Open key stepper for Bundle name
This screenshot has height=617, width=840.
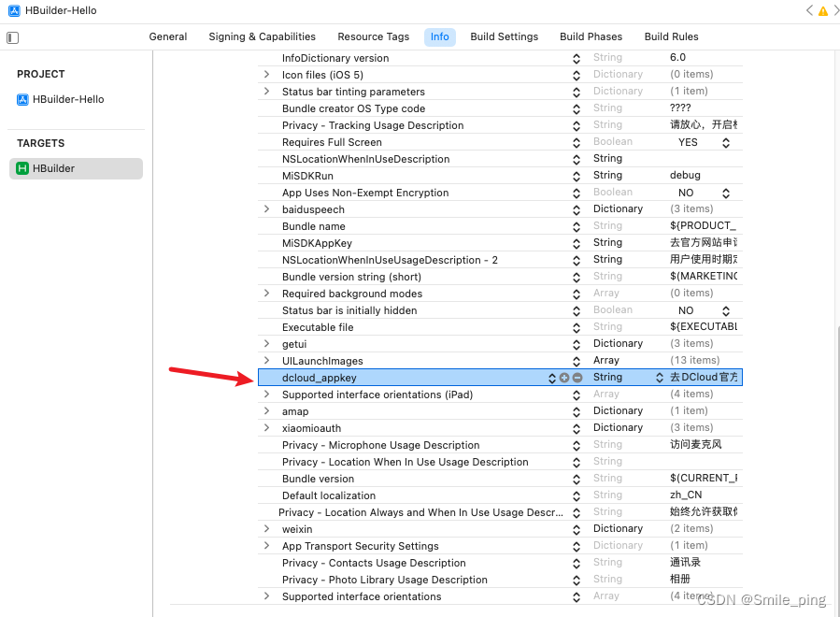(x=577, y=227)
